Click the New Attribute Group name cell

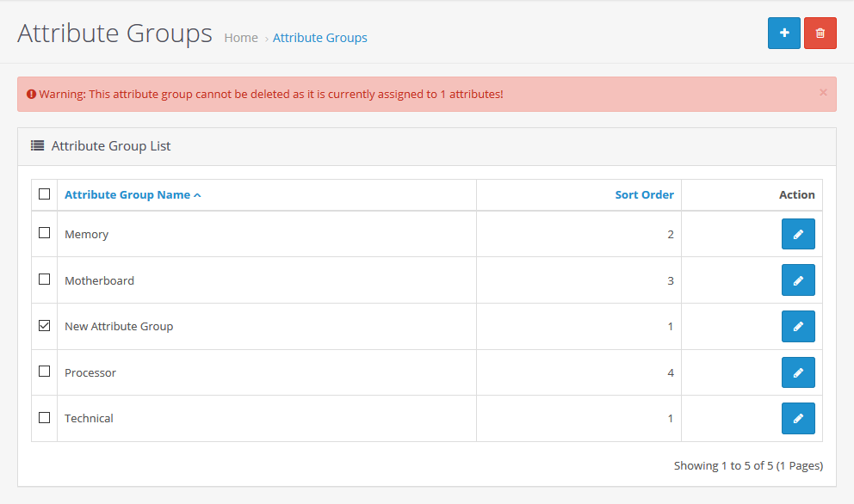pos(266,327)
